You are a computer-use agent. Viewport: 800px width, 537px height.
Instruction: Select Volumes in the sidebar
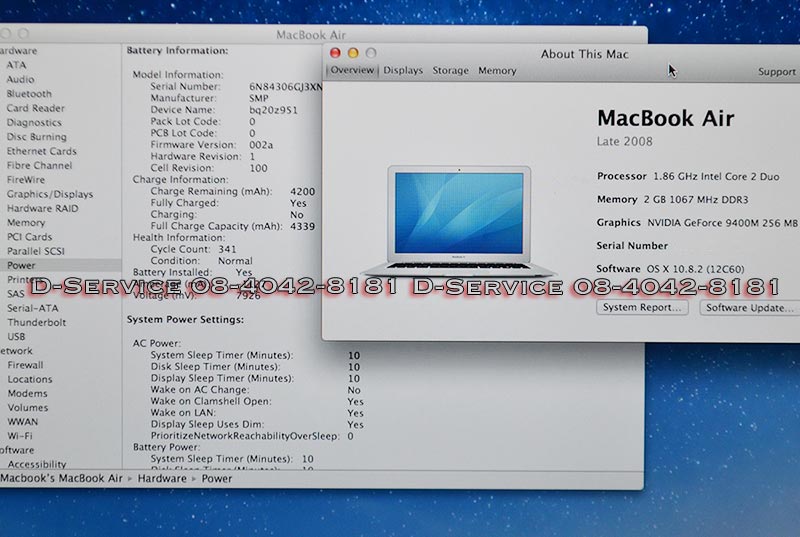click(28, 407)
